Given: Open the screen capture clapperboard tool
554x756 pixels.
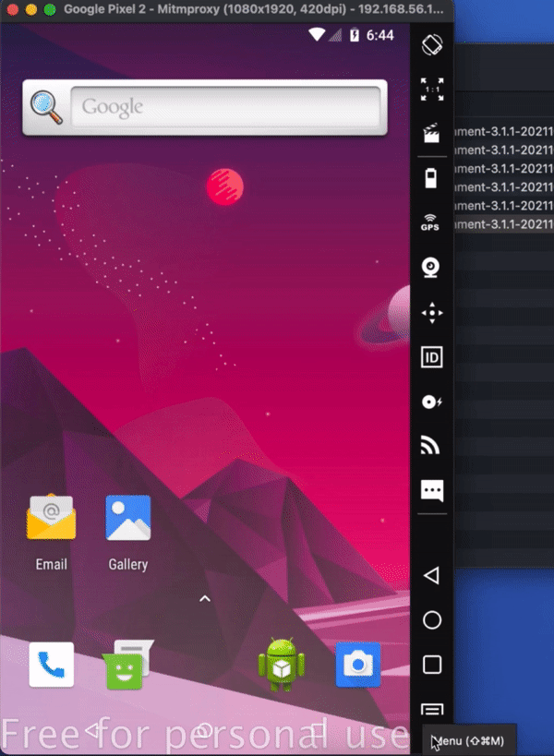Looking at the screenshot, I should point(431,134).
